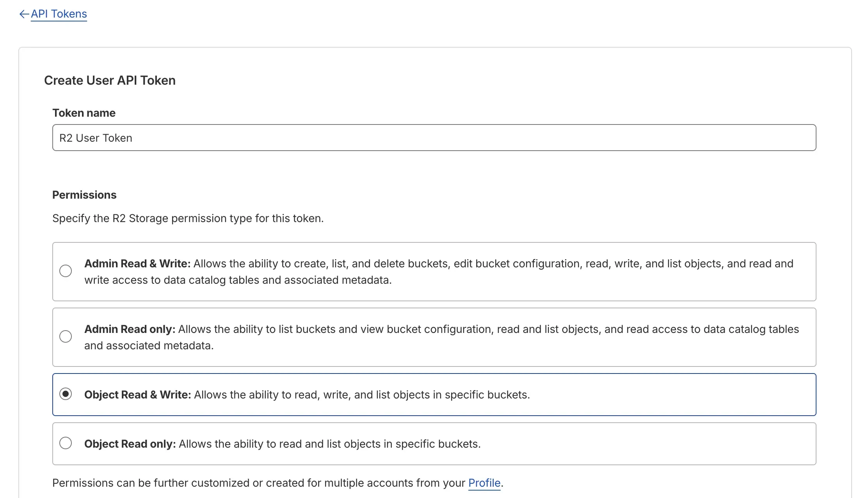Click the Admin Read only option card

tap(434, 337)
